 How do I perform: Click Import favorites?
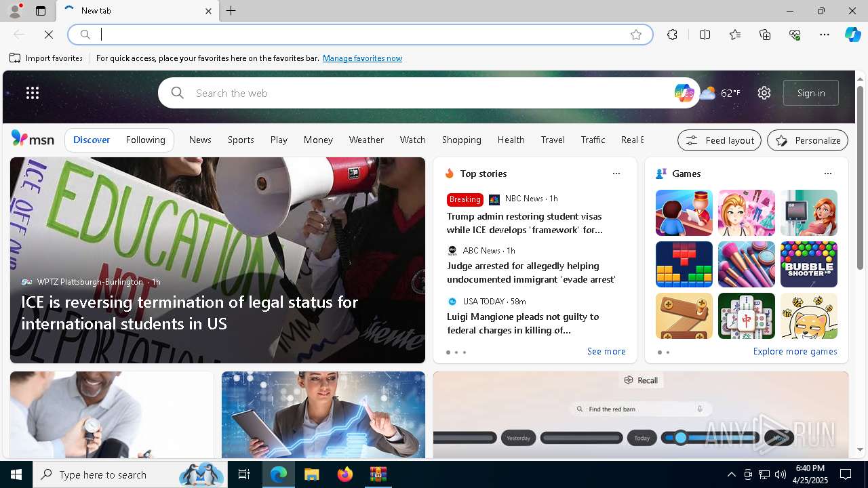tap(46, 58)
